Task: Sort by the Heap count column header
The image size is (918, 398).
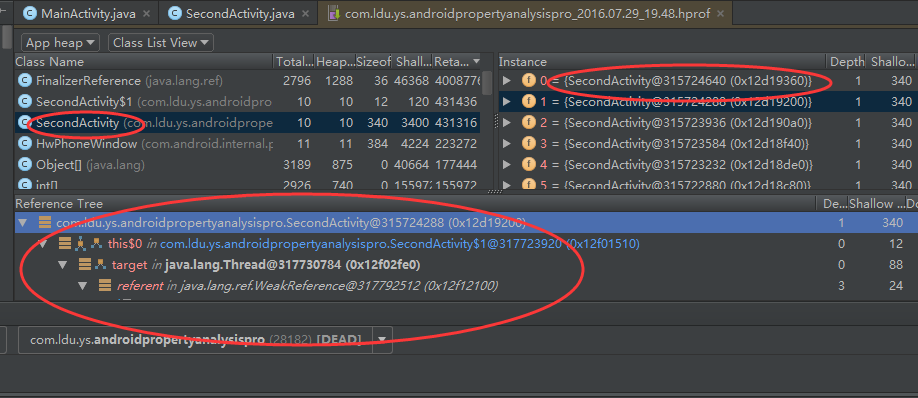Action: 334,61
